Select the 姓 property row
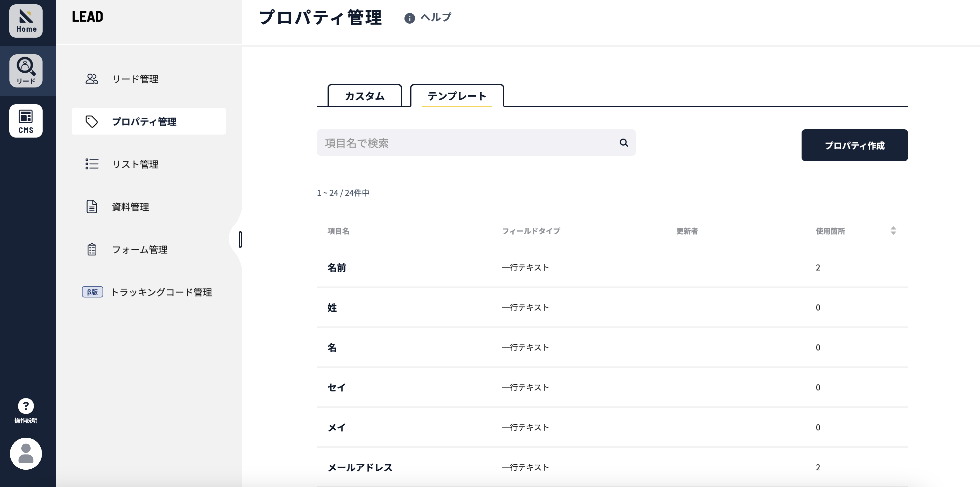The height and width of the screenshot is (487, 980). click(x=612, y=307)
